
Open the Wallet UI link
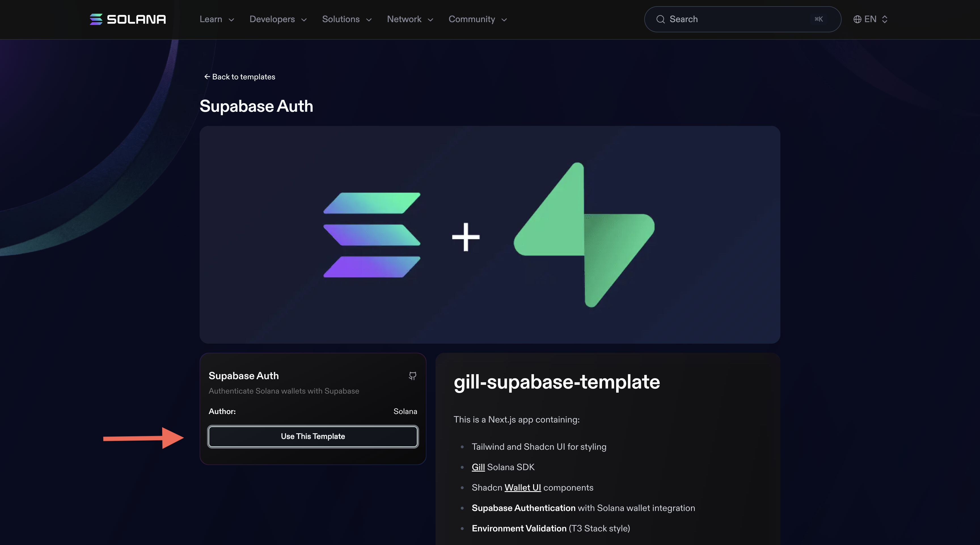[522, 487]
